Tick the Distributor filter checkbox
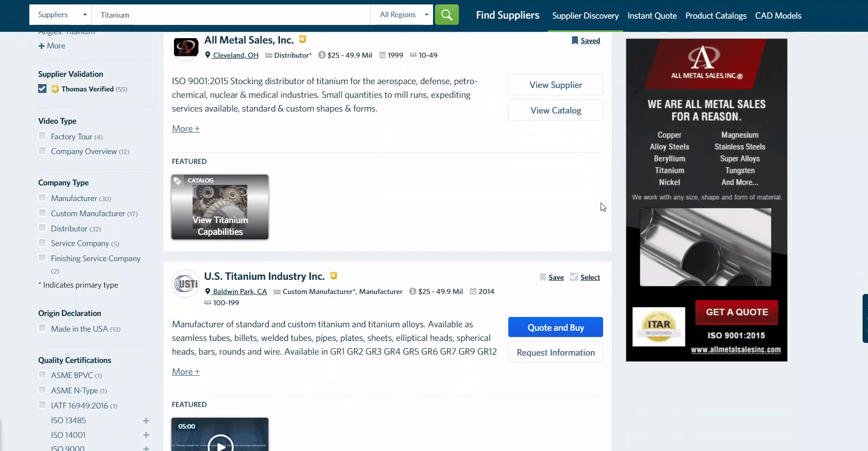The height and width of the screenshot is (451, 868). pyautogui.click(x=43, y=228)
